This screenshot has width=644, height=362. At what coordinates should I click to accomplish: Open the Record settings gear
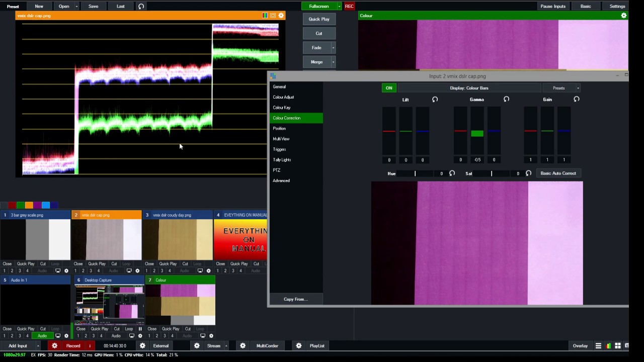55,346
